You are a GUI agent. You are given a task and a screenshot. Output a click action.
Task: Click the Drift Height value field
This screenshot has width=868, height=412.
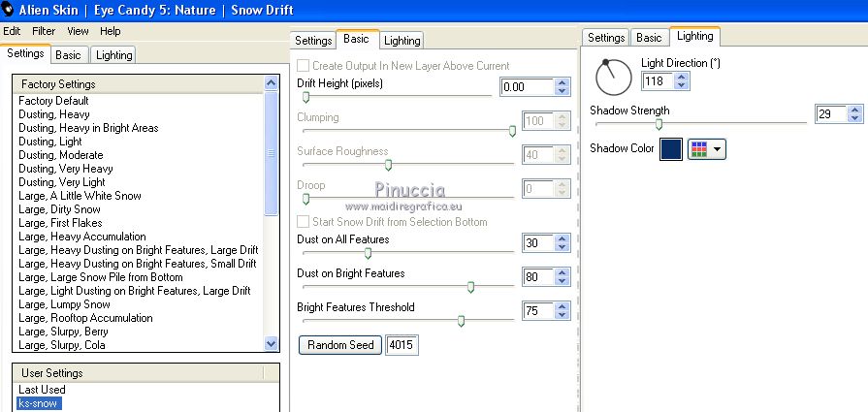coord(527,87)
